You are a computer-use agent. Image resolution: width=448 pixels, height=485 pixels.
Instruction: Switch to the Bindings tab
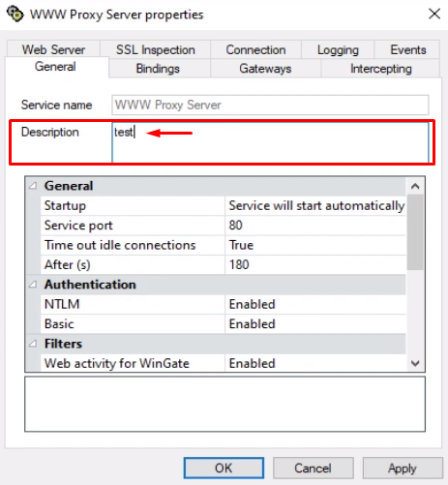coord(158,69)
